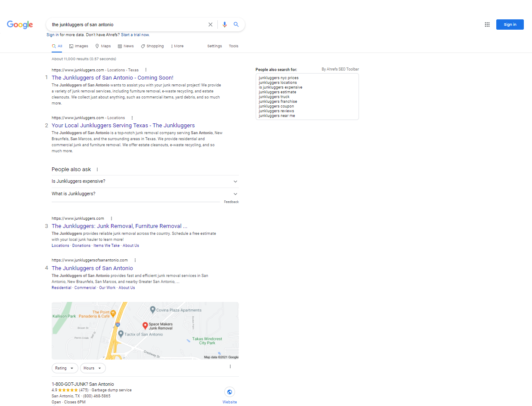The width and height of the screenshot is (532, 406).
Task: Open the Google apps grid
Action: tap(487, 25)
